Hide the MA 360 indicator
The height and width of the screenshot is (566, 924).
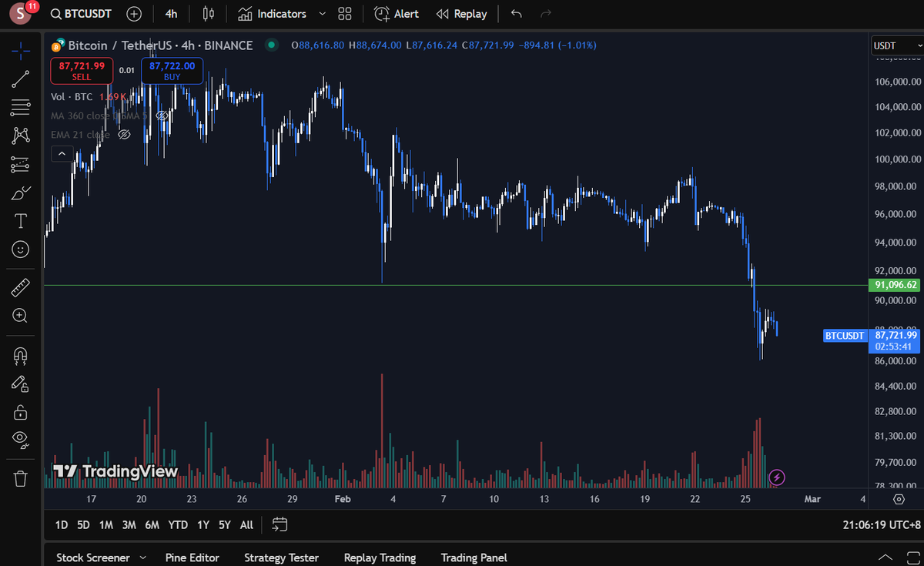162,116
